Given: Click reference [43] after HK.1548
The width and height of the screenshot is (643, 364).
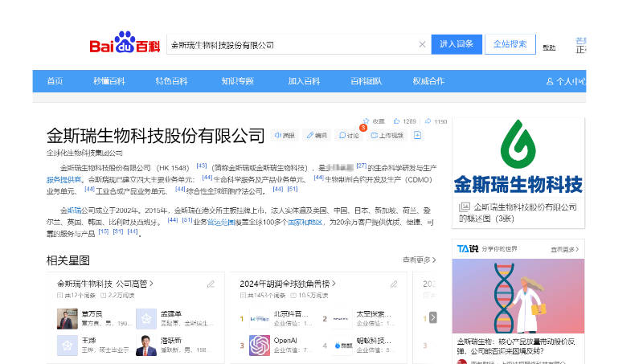Looking at the screenshot, I should [202, 166].
